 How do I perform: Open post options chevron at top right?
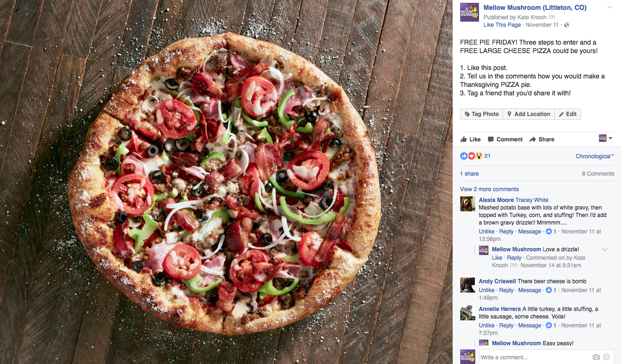pyautogui.click(x=610, y=8)
